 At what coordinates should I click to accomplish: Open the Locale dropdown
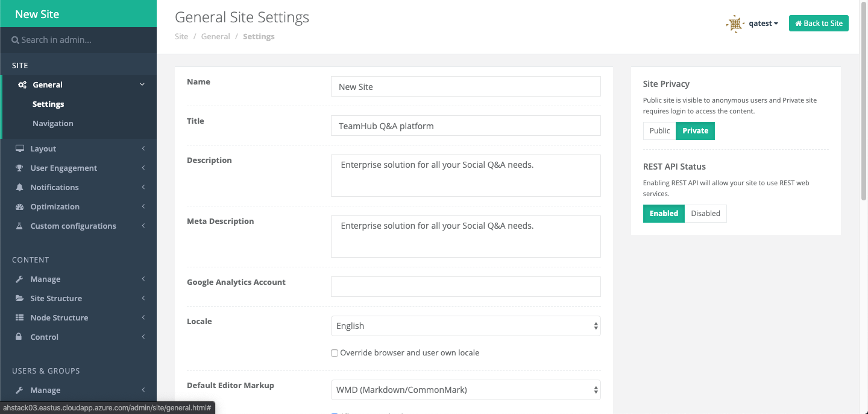pyautogui.click(x=465, y=326)
